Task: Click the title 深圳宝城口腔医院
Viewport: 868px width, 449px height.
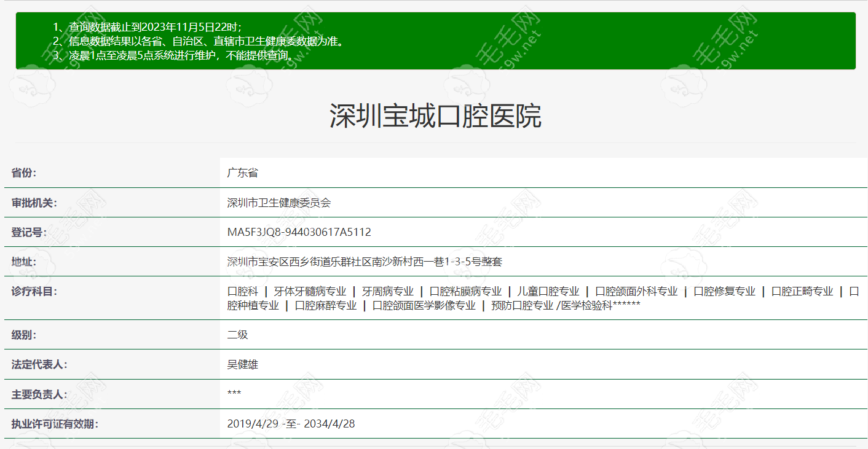Action: pyautogui.click(x=435, y=116)
